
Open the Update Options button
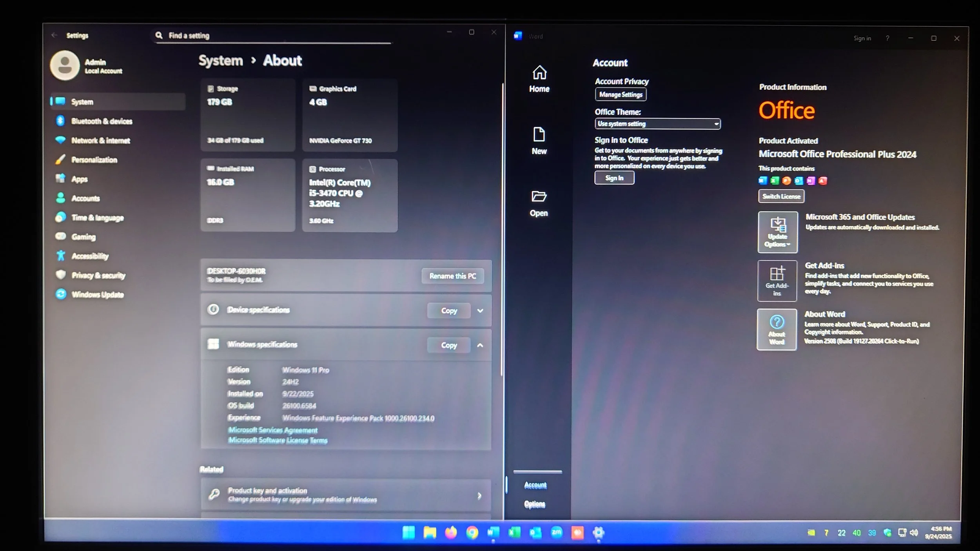777,232
